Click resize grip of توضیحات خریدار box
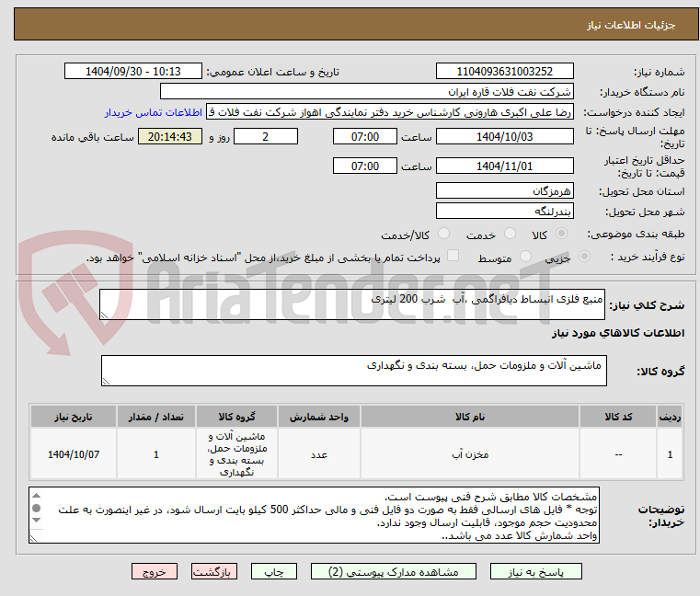The height and width of the screenshot is (596, 700). 33,538
